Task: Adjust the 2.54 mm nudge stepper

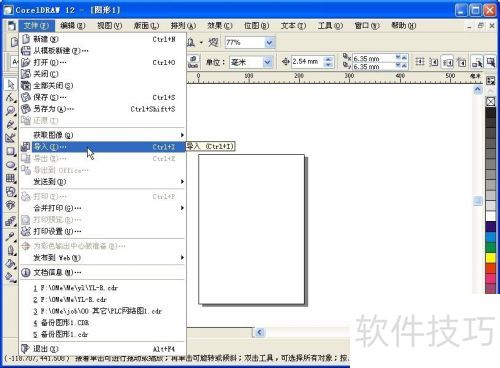Action: click(x=328, y=62)
